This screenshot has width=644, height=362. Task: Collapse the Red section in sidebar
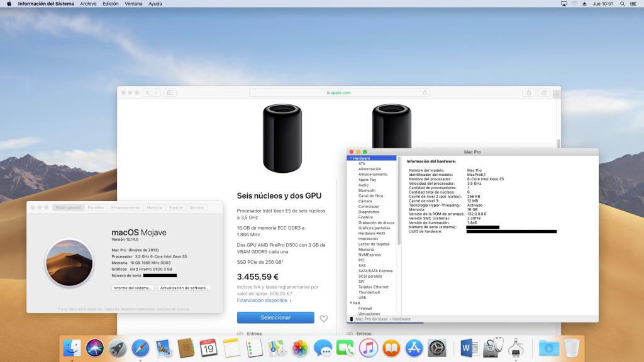point(351,303)
